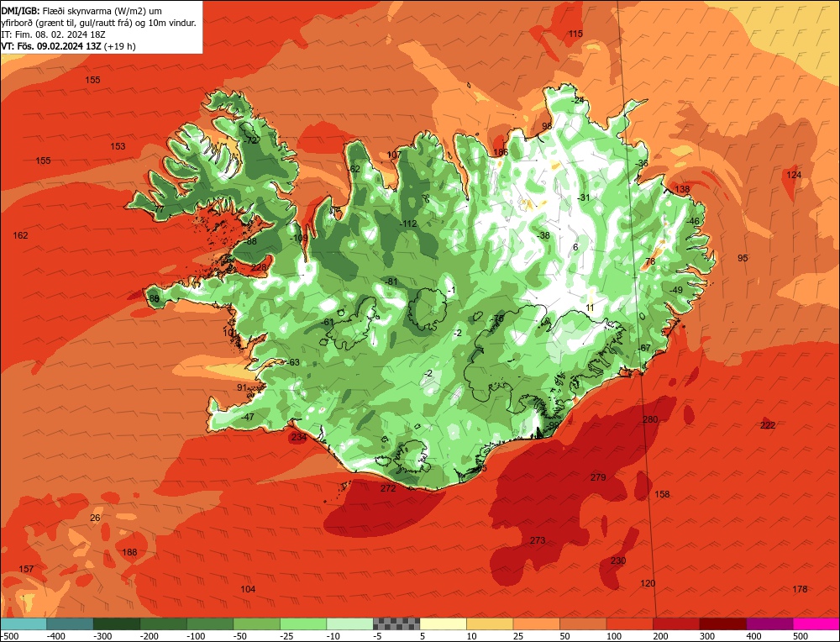Click the teal legend swatch between -500 and -400
The height and width of the screenshot is (642, 840).
point(23,624)
